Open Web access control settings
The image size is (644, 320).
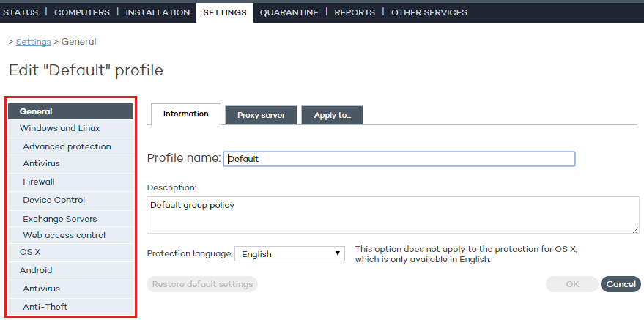pos(64,235)
